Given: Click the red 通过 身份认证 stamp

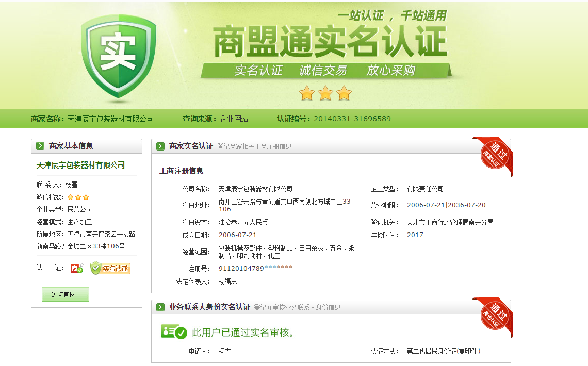Looking at the screenshot, I should (493, 315).
